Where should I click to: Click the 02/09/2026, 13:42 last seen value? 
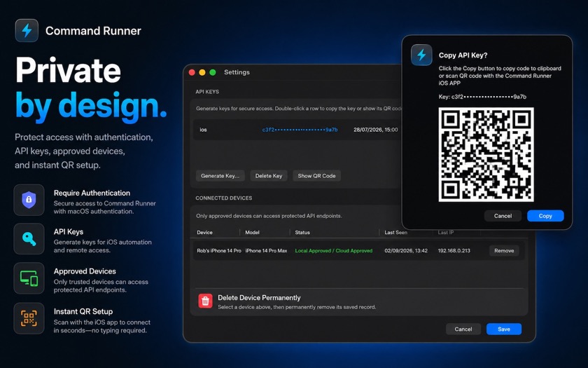(406, 250)
